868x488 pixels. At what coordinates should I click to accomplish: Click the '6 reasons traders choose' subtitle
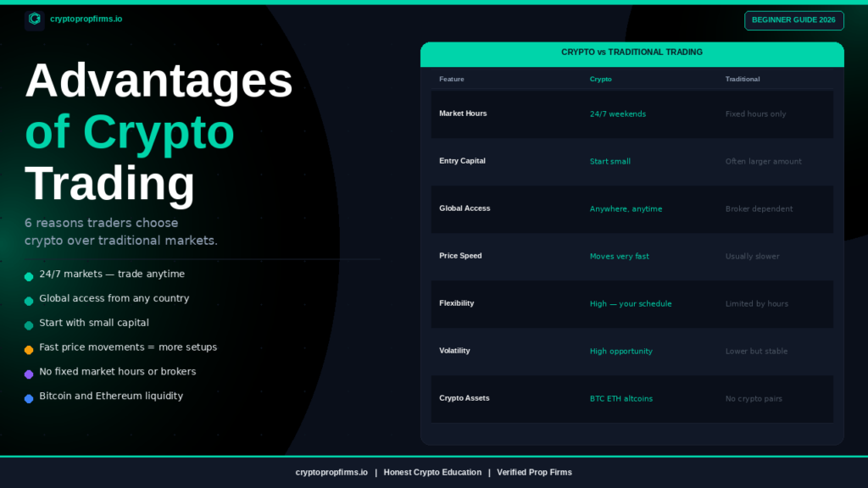[x=102, y=223]
